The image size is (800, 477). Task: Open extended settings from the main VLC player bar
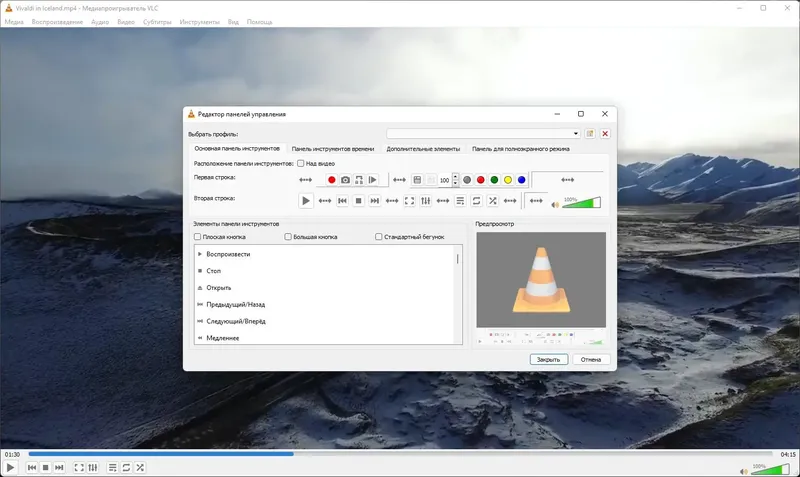coord(93,467)
